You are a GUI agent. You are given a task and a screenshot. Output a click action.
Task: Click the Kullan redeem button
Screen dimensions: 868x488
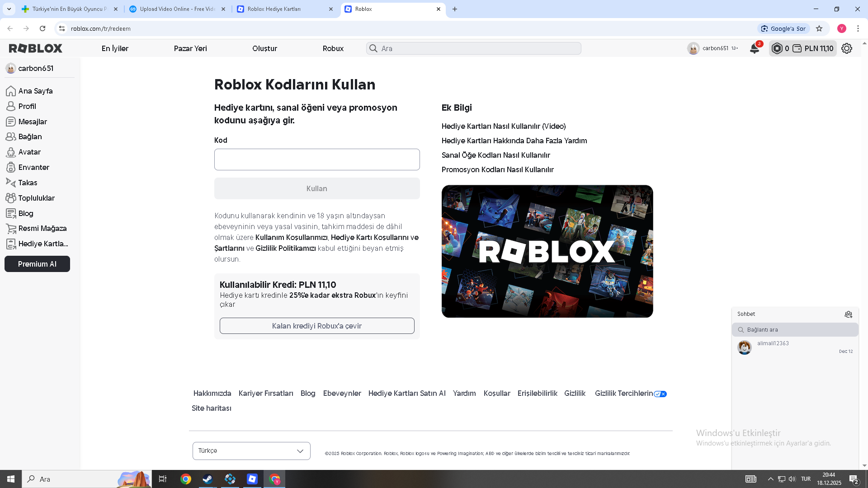click(317, 188)
